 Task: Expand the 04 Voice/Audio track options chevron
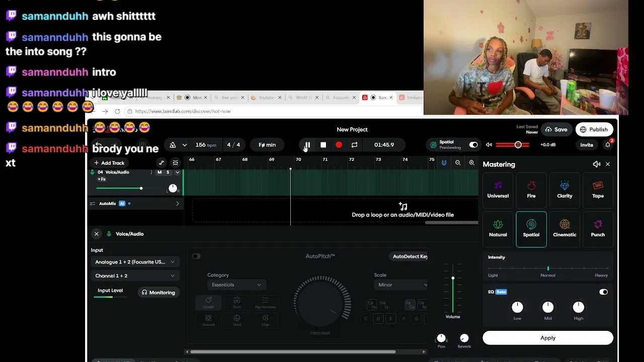point(177,172)
